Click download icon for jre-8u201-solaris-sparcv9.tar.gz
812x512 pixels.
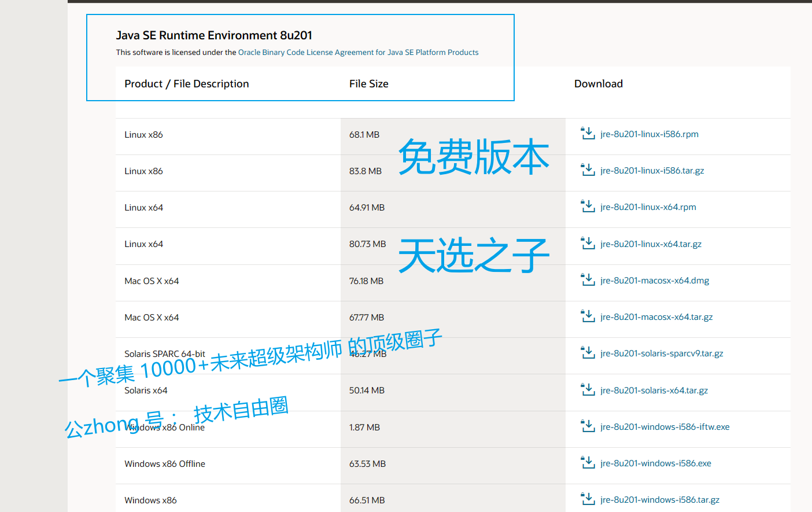tap(588, 353)
